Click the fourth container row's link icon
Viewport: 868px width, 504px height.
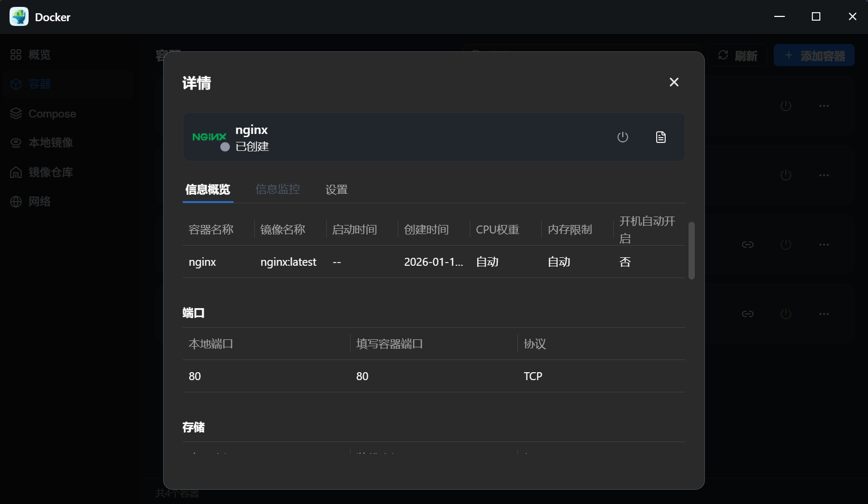point(748,314)
